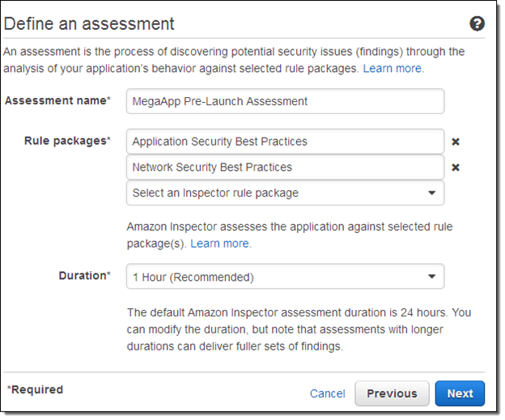The image size is (505, 420).
Task: Open the Select an Inspector rule package dropdown
Action: point(286,193)
